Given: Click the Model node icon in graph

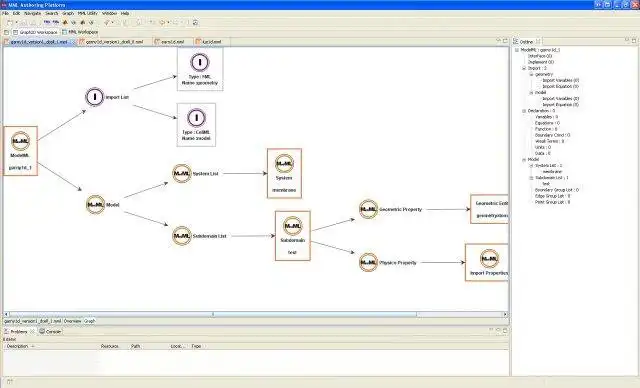Looking at the screenshot, I should (x=96, y=205).
